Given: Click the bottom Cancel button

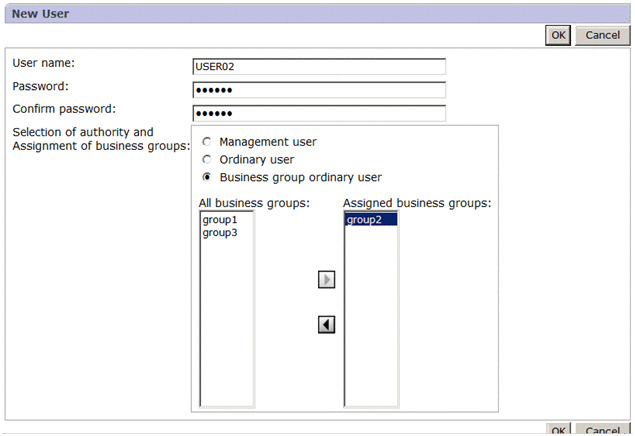Looking at the screenshot, I should click(x=602, y=430).
